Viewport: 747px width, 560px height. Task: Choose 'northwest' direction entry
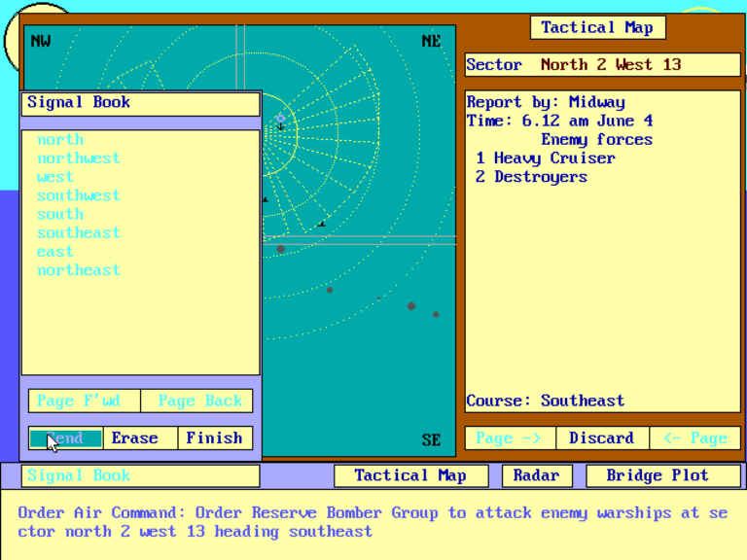click(79, 158)
